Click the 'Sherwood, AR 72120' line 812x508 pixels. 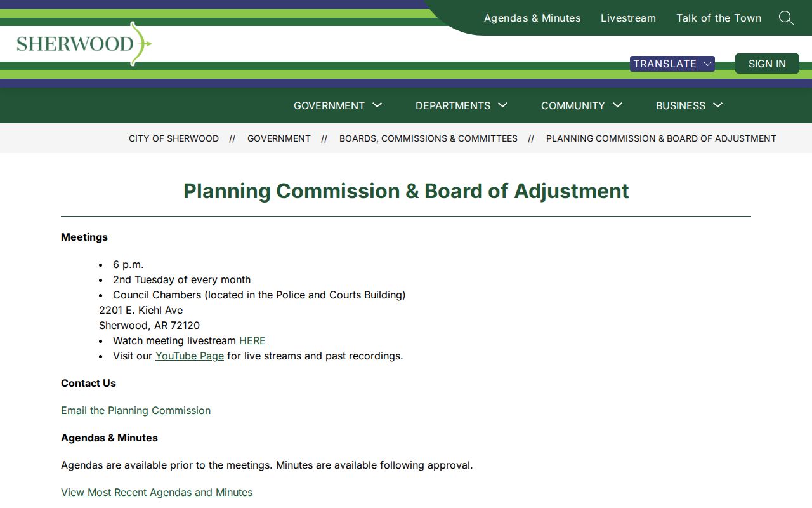(x=149, y=325)
